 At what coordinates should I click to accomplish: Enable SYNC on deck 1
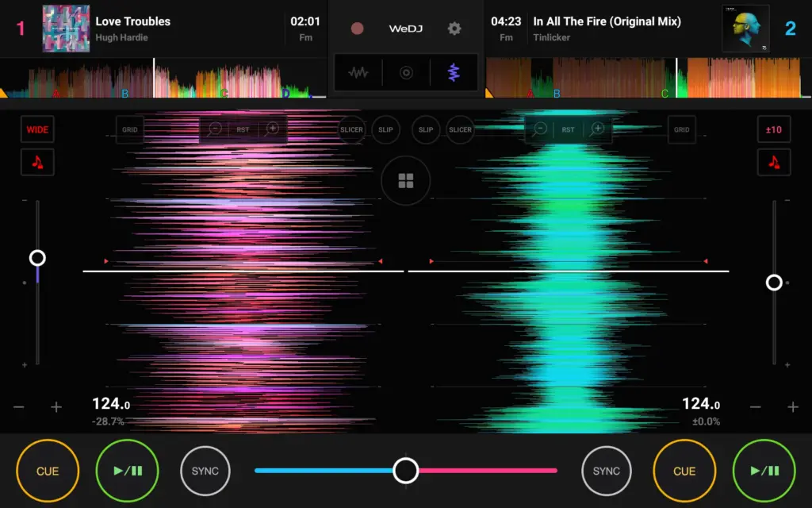pos(205,471)
